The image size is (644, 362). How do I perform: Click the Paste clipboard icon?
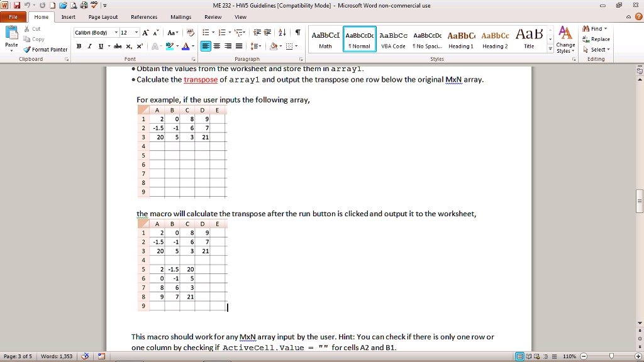(x=11, y=34)
